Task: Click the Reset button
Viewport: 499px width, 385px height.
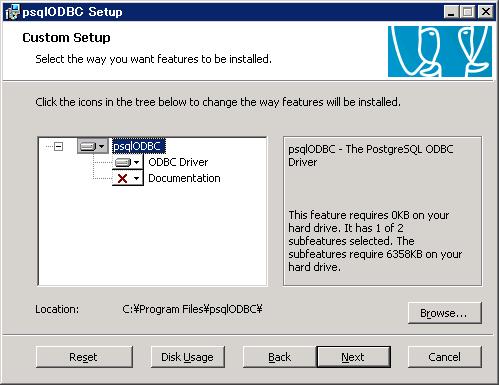Action: click(x=84, y=357)
